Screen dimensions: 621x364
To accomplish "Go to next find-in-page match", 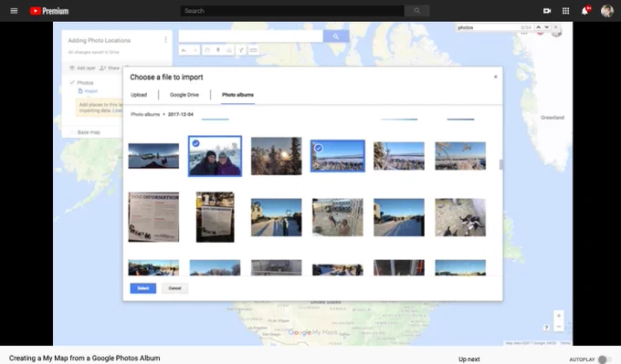I will click(546, 27).
